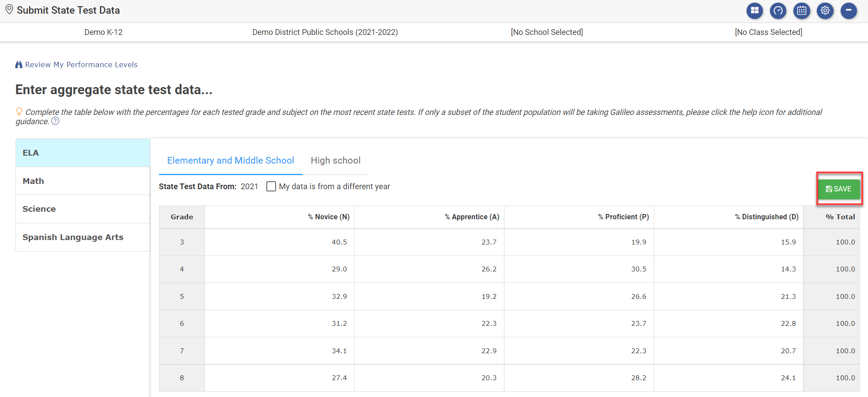Click the help question mark icon

coord(55,121)
